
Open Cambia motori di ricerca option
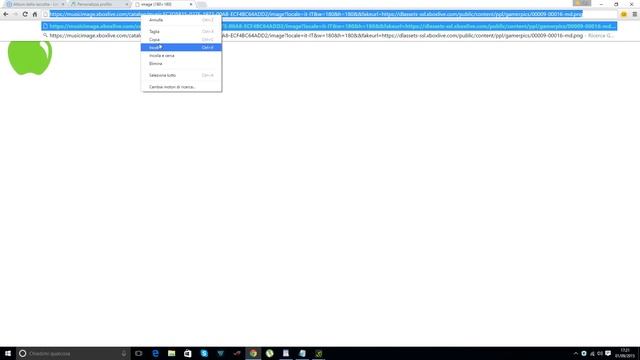tap(181, 87)
